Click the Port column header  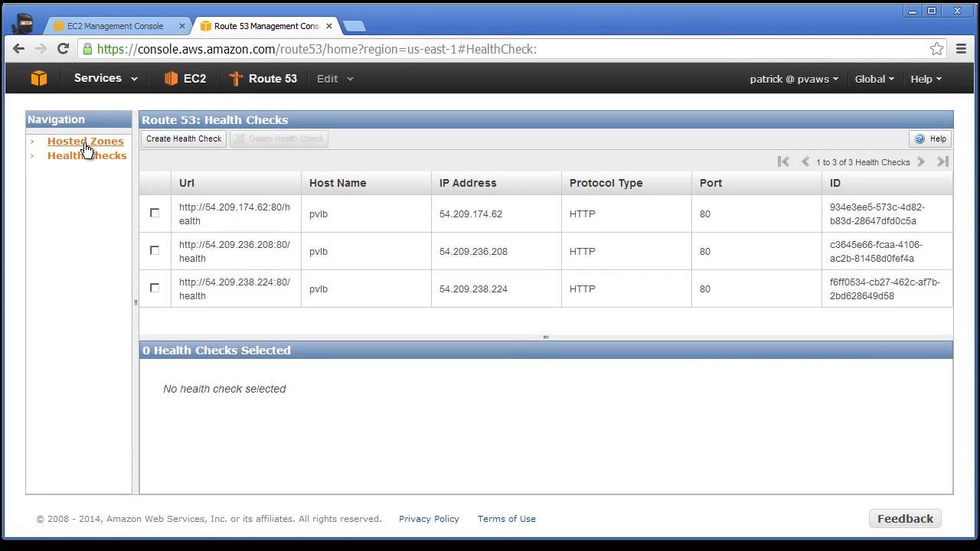click(756, 183)
